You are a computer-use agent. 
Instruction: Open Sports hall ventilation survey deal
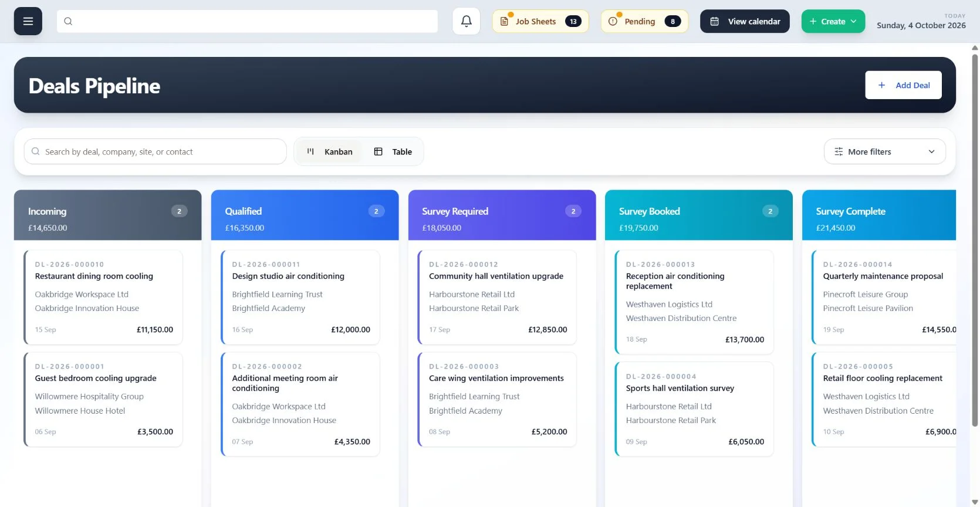coord(694,409)
